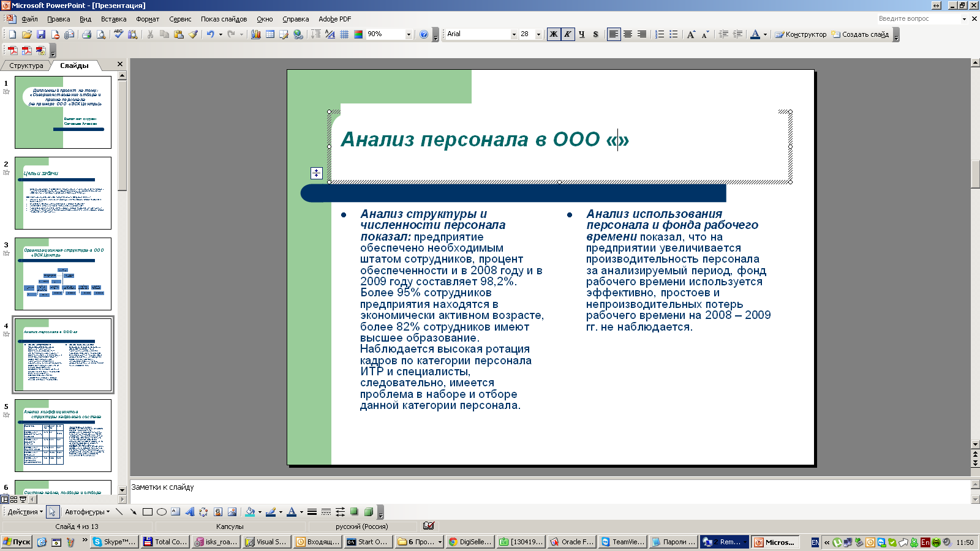Select slide 3 thumbnail in the panel

(x=63, y=274)
